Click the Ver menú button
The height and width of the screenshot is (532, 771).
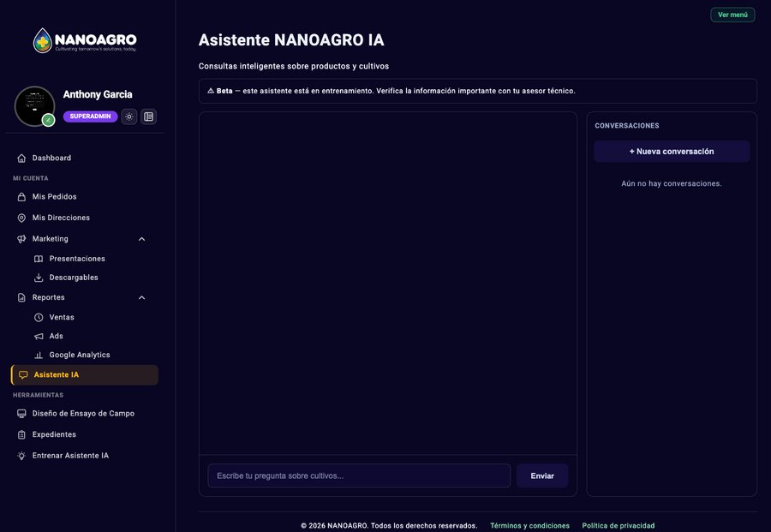[x=732, y=15]
